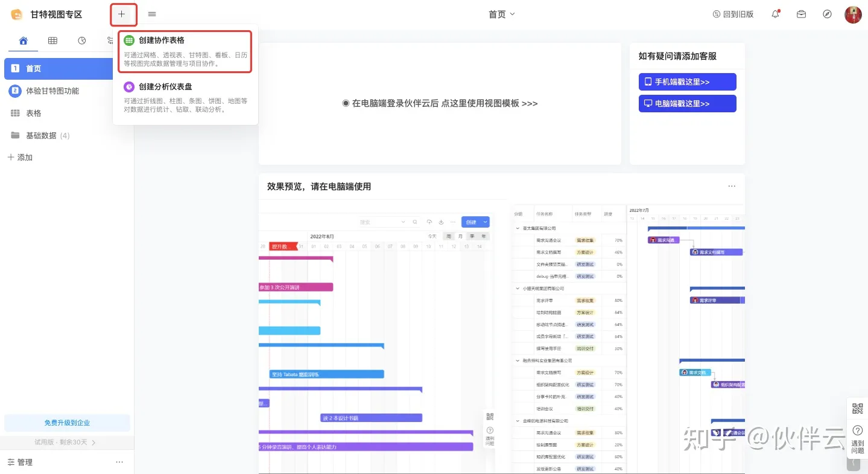Click the collapse arrow under the help icon
Image resolution: width=868 pixels, height=474 pixels.
click(853, 463)
